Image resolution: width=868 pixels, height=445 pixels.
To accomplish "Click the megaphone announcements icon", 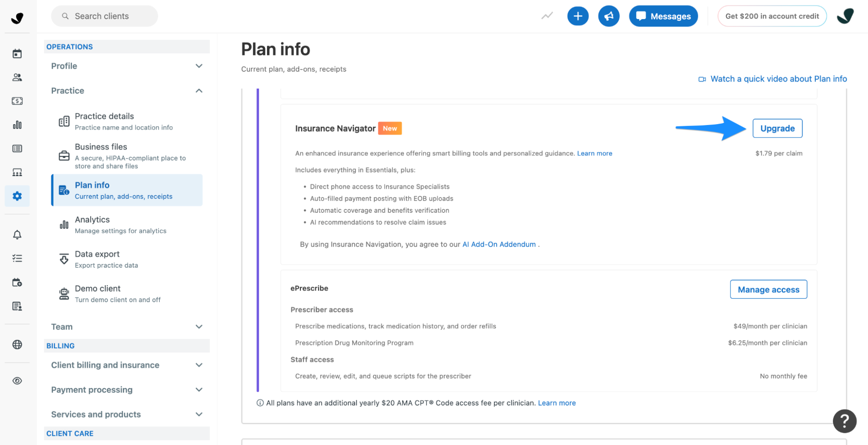I will coord(609,16).
